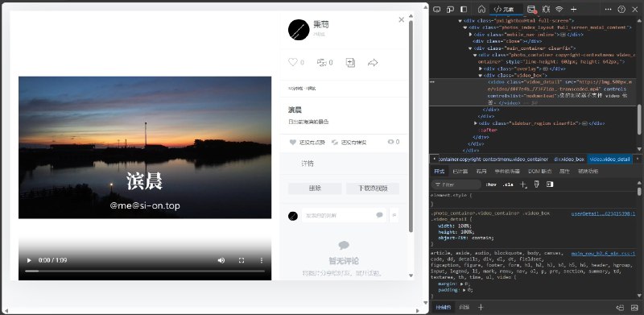The height and width of the screenshot is (315, 644).
Task: Switch to the 布局 (Layout) pane tab
Action: click(x=481, y=171)
